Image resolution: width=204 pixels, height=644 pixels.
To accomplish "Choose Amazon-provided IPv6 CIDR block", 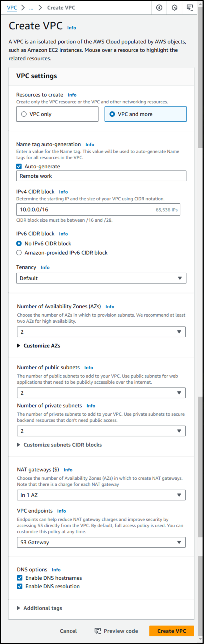I will coord(19,253).
